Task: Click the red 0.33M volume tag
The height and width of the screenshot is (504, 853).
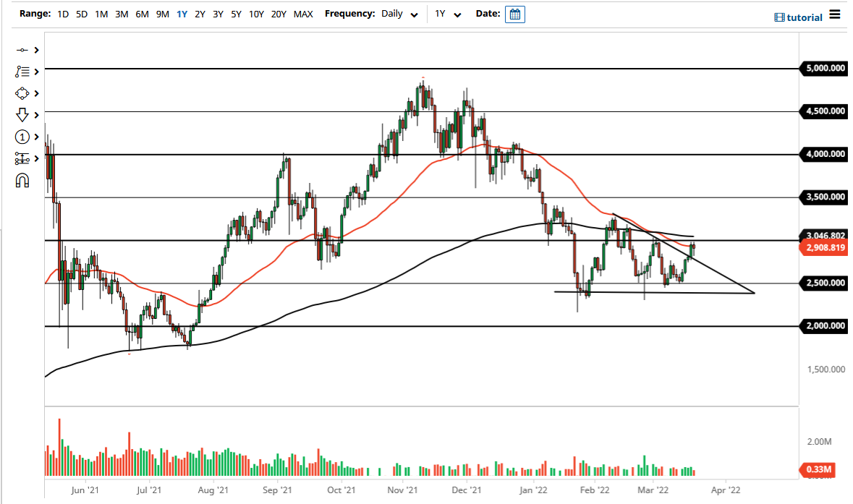Action: click(817, 469)
